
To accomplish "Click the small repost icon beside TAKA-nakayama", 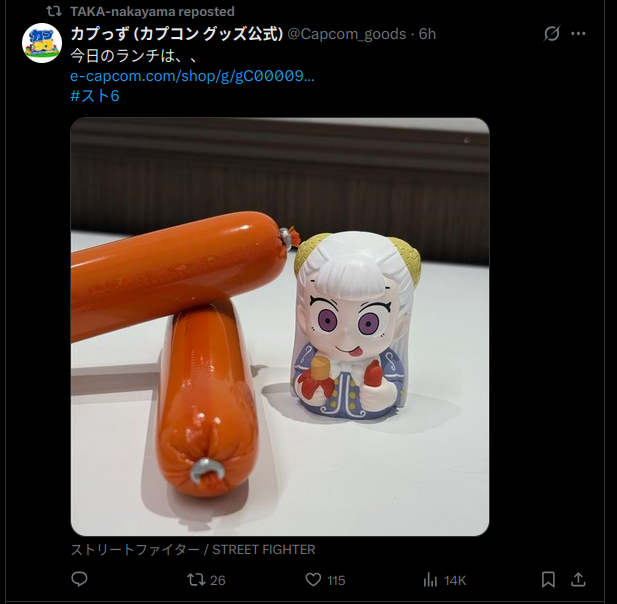I will [x=54, y=11].
